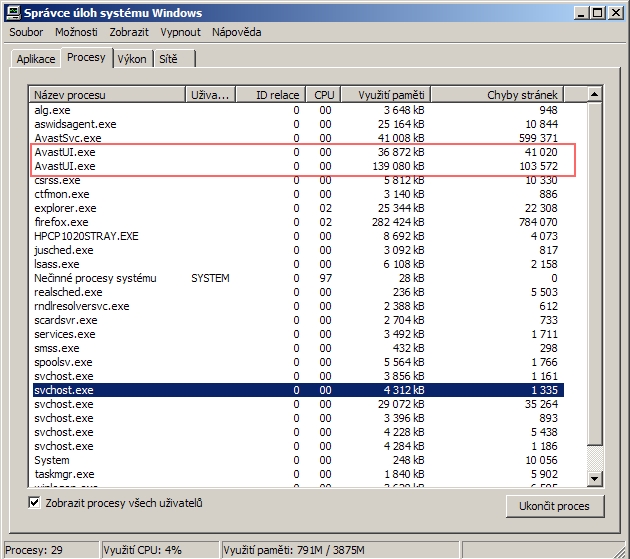The width and height of the screenshot is (630, 559).
Task: Select the Procesy tab
Action: click(x=86, y=57)
